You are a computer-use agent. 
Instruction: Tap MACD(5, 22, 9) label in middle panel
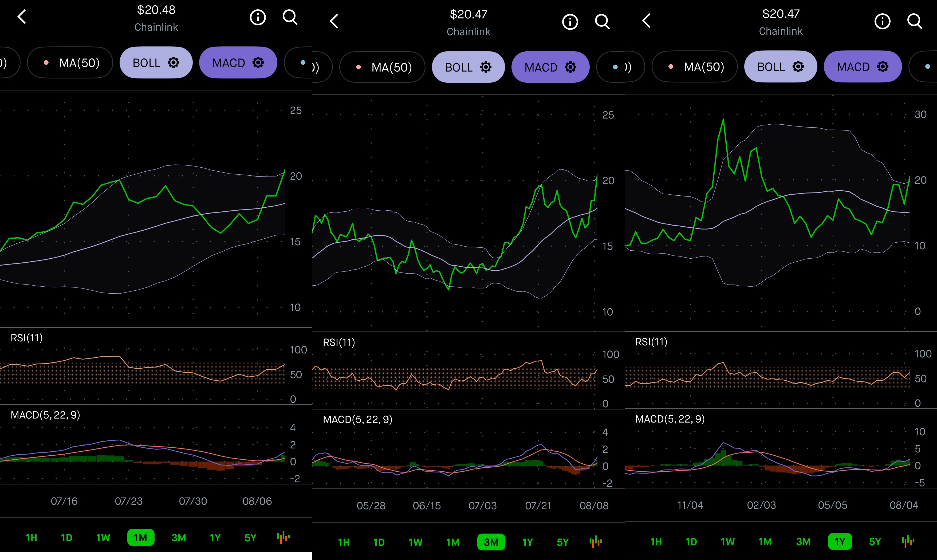coord(358,420)
